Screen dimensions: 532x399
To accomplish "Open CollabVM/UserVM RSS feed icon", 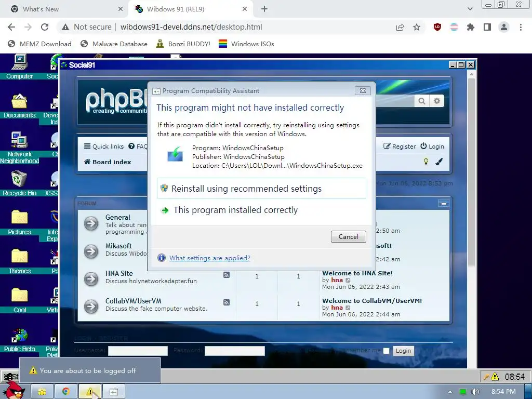I will 227,302.
